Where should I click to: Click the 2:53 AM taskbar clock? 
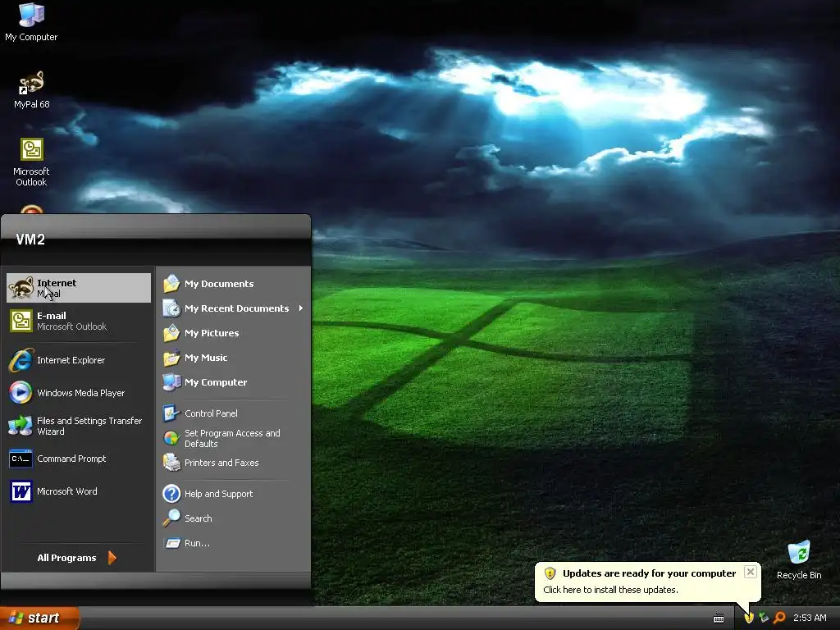click(x=810, y=619)
